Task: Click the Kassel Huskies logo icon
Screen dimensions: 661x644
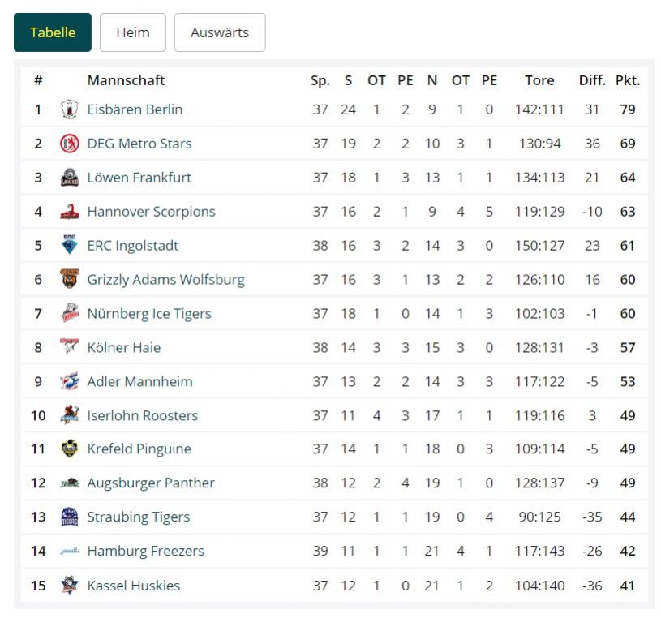Action: click(70, 585)
